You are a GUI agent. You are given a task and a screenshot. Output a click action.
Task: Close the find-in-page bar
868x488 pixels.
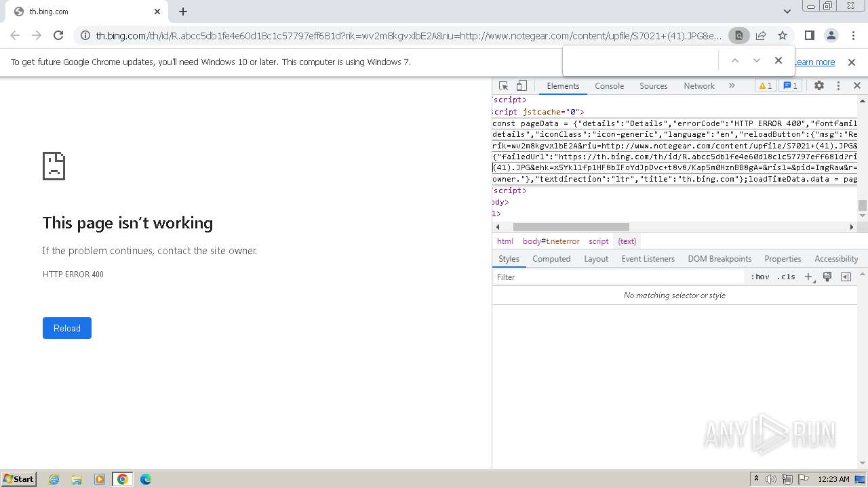[778, 61]
